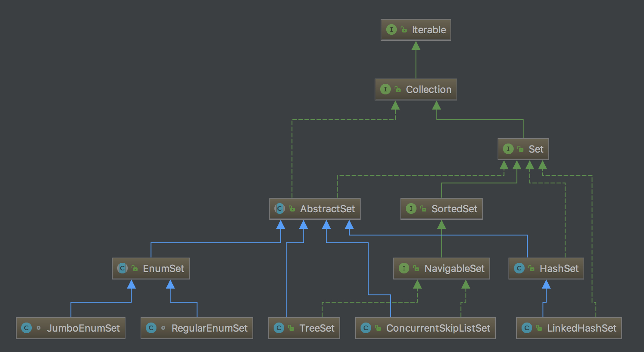Image resolution: width=644 pixels, height=352 pixels.
Task: Click the public lock icon on LinkedHashSet
Action: tap(539, 328)
